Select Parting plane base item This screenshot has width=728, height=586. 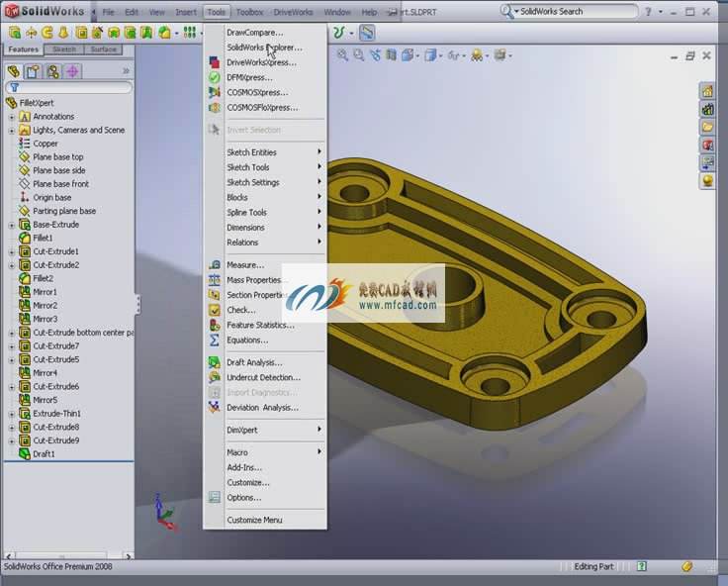coord(64,211)
